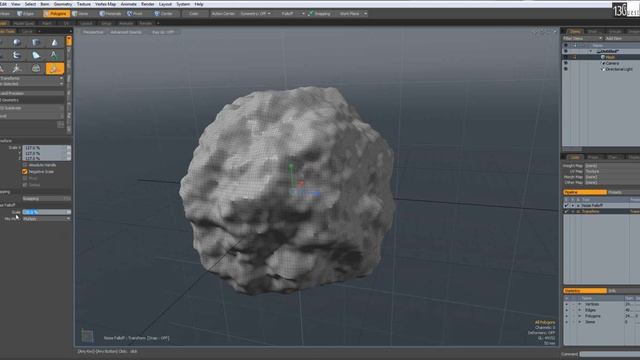This screenshot has height=360, width=640.
Task: Click the orange toolbar scroll handle
Action: [69, 40]
